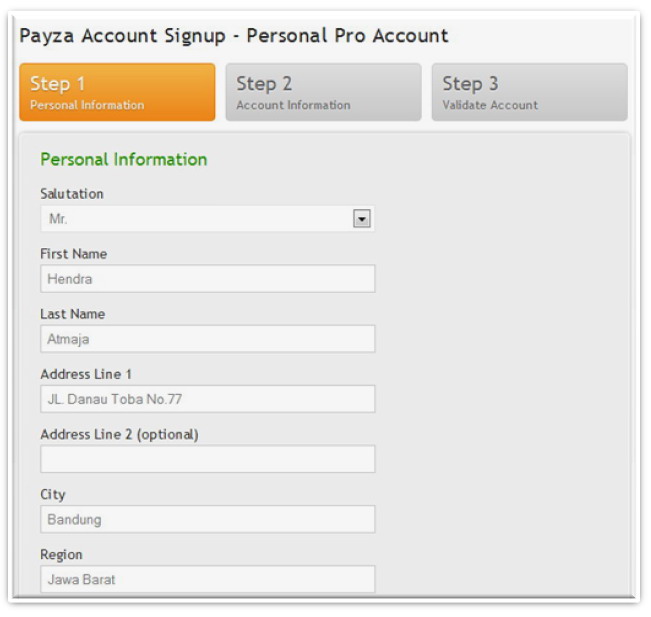Click the City label text
The width and height of the screenshot is (651, 617).
coord(52,494)
